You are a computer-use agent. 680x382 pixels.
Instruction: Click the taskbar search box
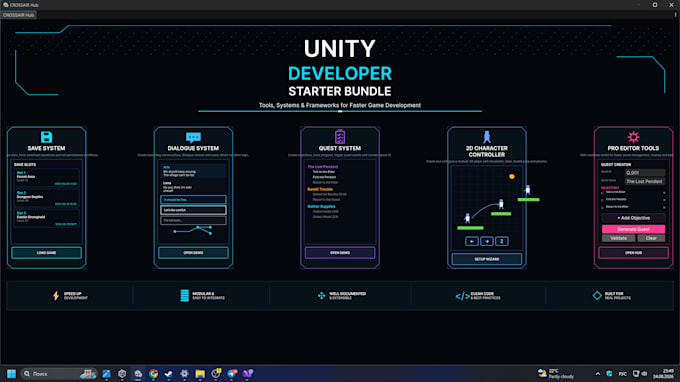pos(59,373)
